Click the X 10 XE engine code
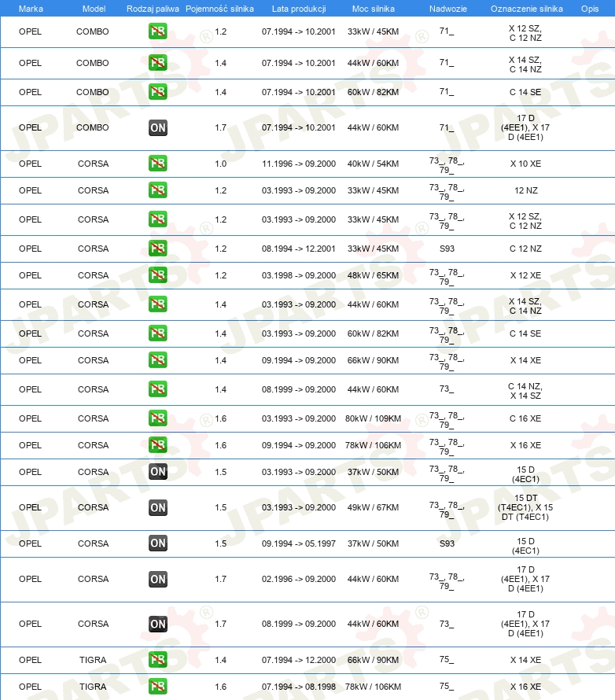Screen dimensions: 615x700 [x=526, y=164]
